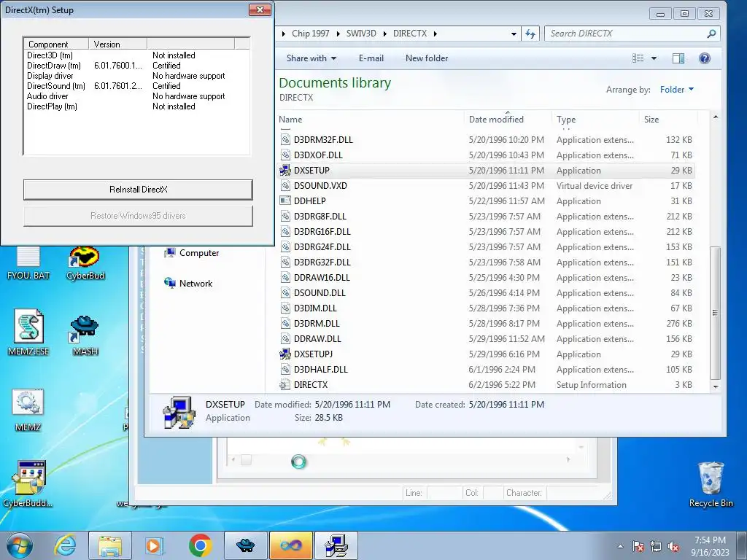The image size is (747, 560).
Task: Click the Version column header
Action: pos(117,44)
